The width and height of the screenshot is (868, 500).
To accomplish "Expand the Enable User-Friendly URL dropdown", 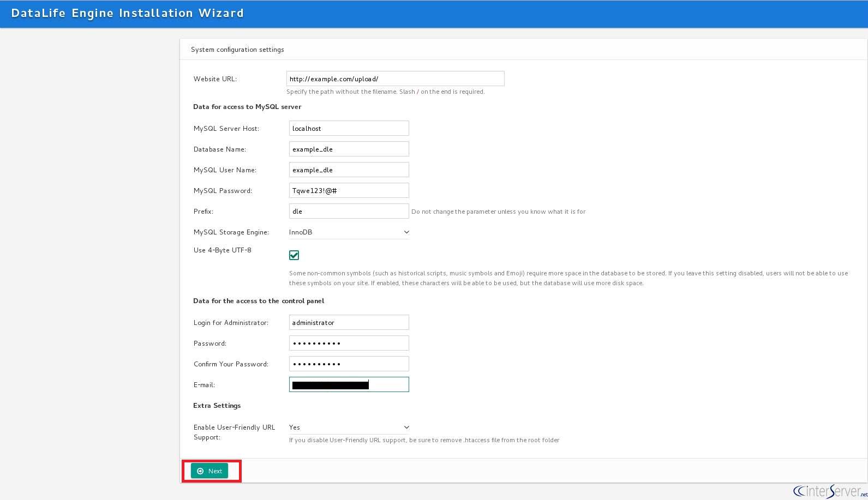I will 349,427.
